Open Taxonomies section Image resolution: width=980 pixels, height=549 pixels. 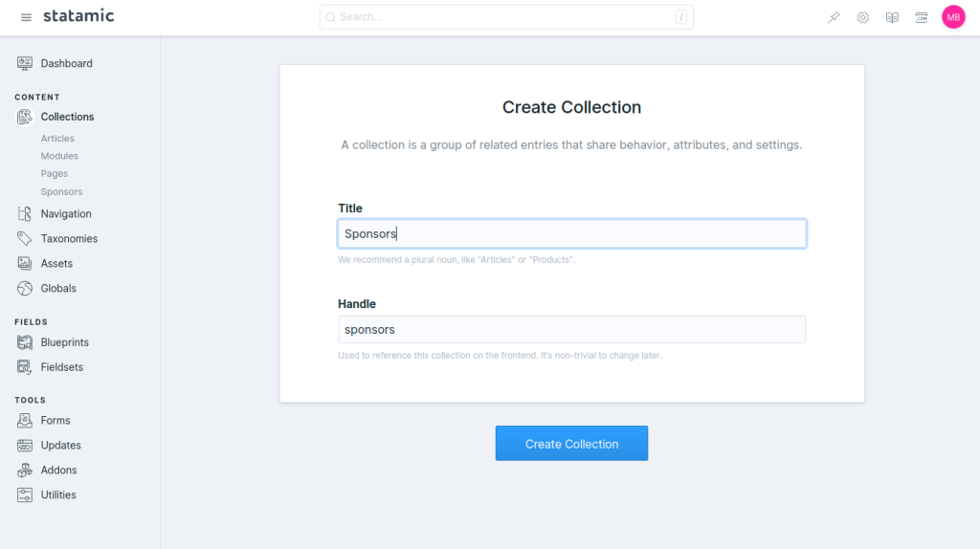(x=69, y=238)
